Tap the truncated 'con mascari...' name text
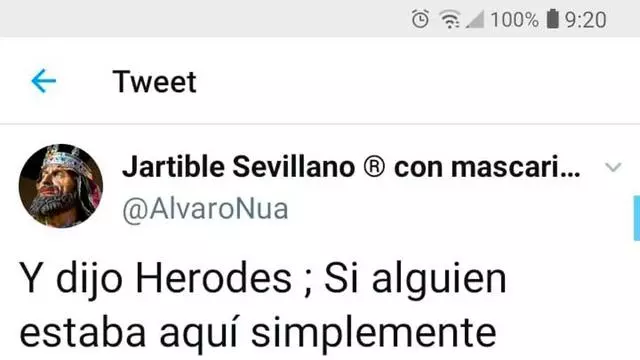 (x=487, y=167)
